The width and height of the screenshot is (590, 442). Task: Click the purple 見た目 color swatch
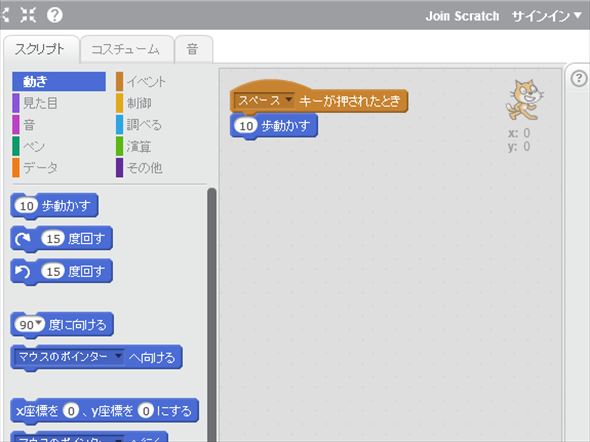16,103
